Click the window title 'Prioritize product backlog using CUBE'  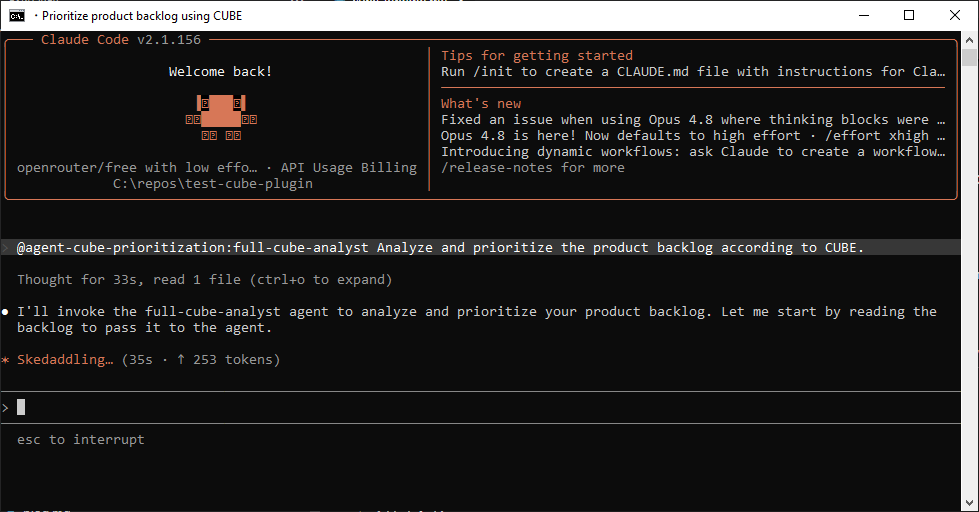(x=142, y=16)
